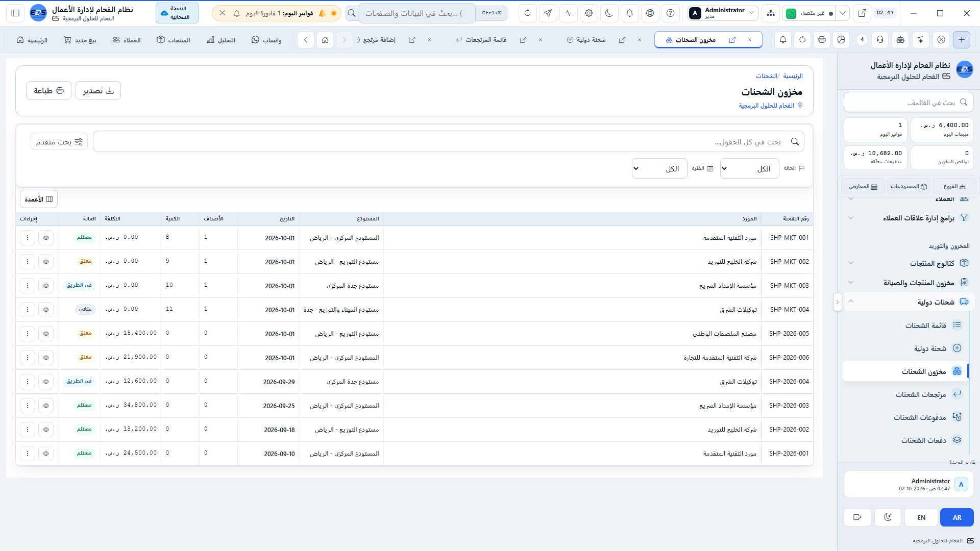Open notifications bell in top bar
Image resolution: width=980 pixels, height=551 pixels.
coord(629,13)
